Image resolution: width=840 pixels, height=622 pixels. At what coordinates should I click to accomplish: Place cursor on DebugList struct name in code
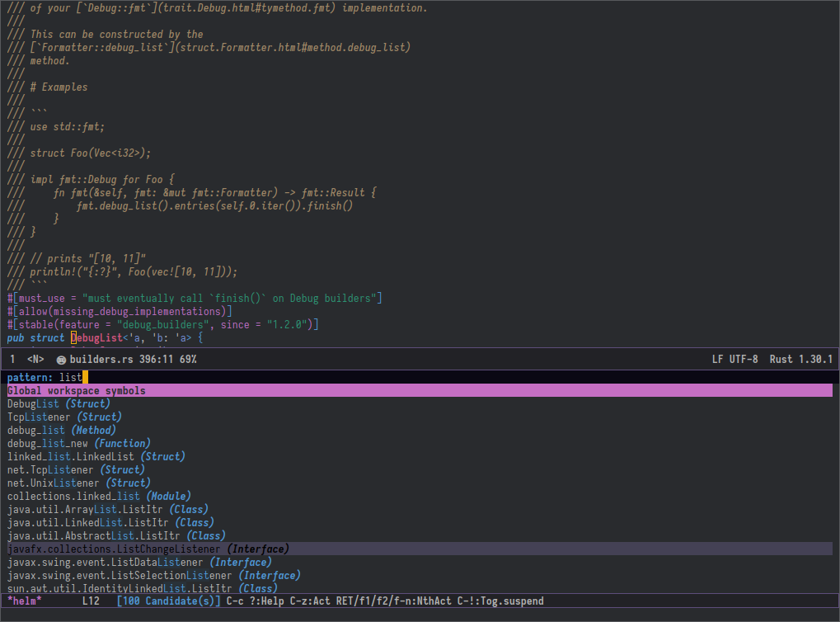[97, 338]
